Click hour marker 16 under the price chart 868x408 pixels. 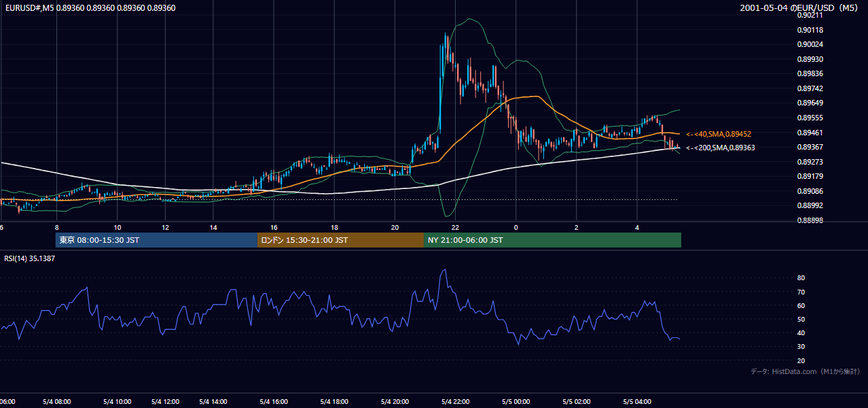[274, 227]
